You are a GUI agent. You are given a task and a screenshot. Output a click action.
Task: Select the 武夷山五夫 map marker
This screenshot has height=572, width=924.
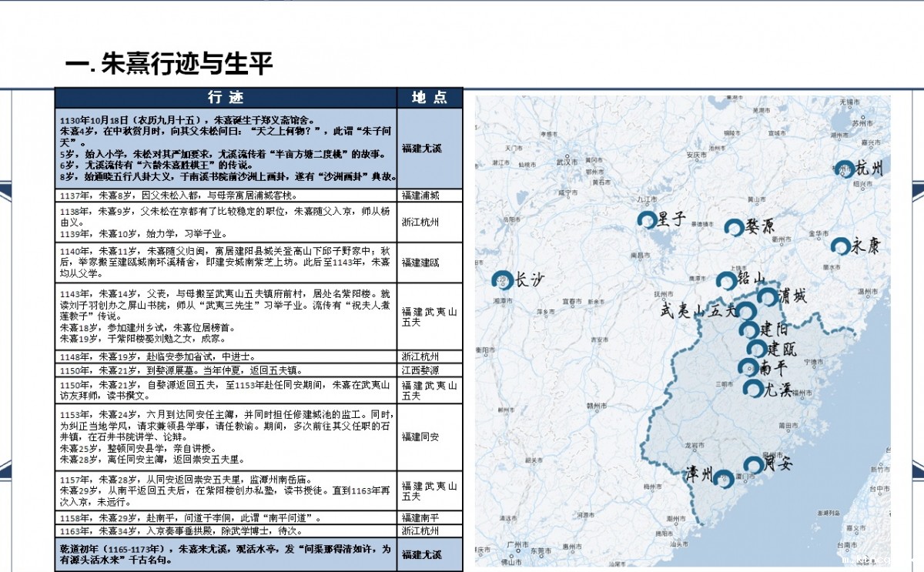(746, 312)
